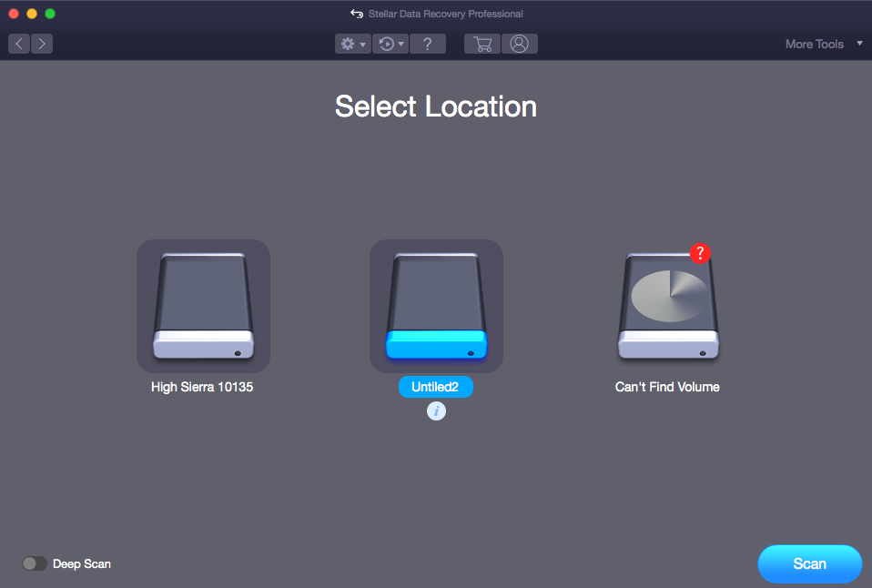Go back with the left arrow button

click(19, 44)
